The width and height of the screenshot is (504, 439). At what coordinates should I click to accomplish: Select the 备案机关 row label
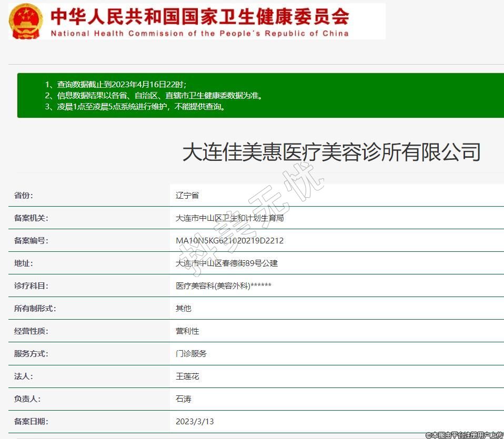point(31,218)
